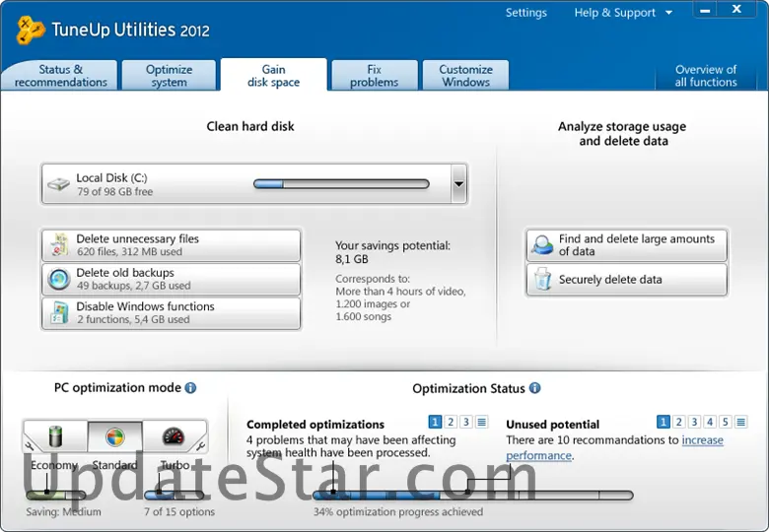Open the Help & Support dropdown arrow

[x=669, y=13]
